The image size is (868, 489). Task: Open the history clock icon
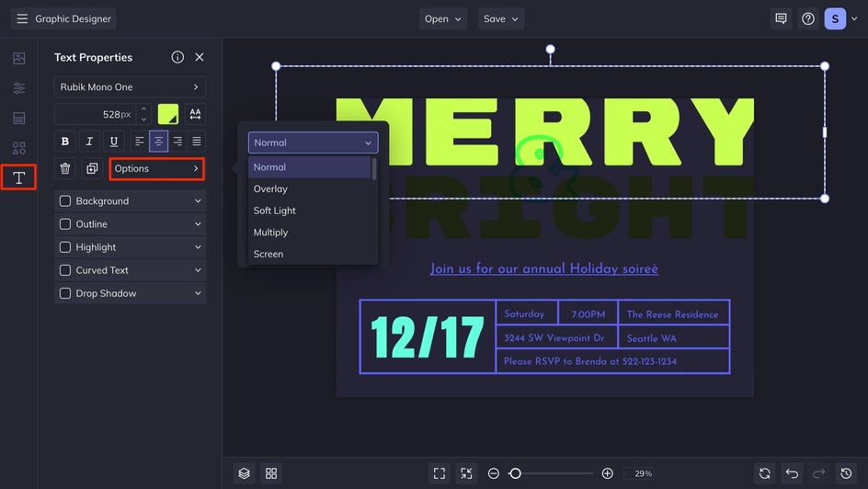coord(846,473)
